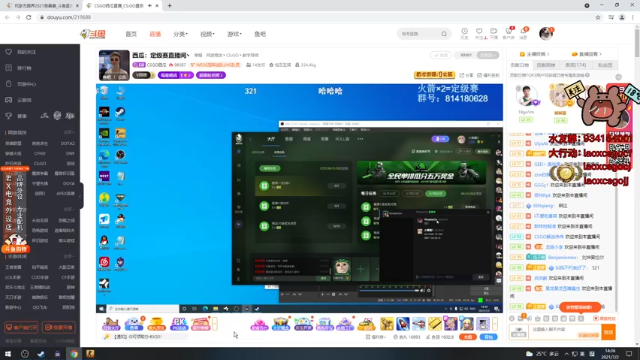The width and height of the screenshot is (640, 360).
Task: Expand the 分类 category dropdown
Action: coord(180,34)
